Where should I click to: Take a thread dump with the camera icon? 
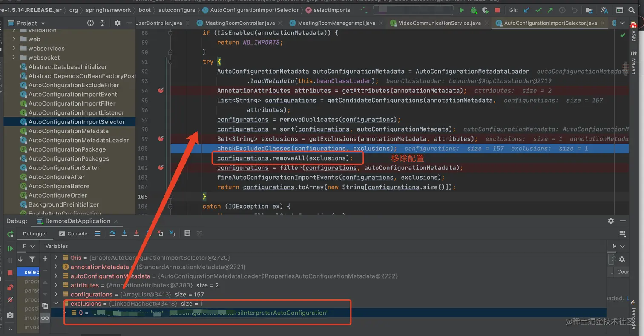10,315
